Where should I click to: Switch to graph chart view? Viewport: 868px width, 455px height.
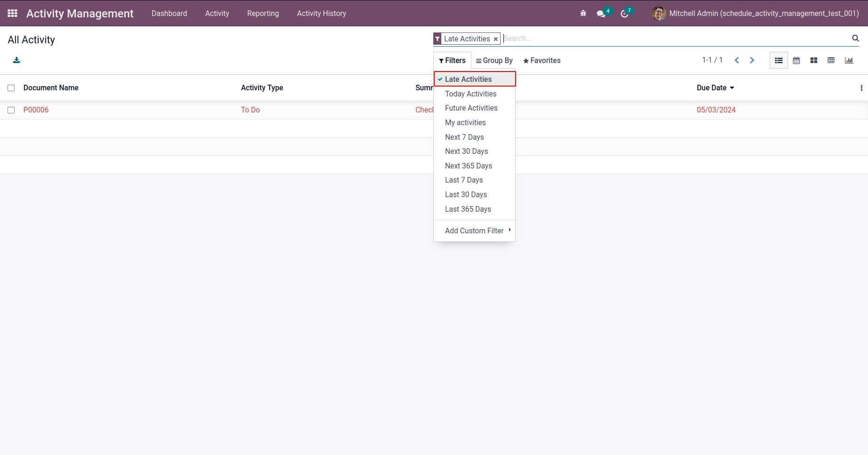(x=849, y=60)
